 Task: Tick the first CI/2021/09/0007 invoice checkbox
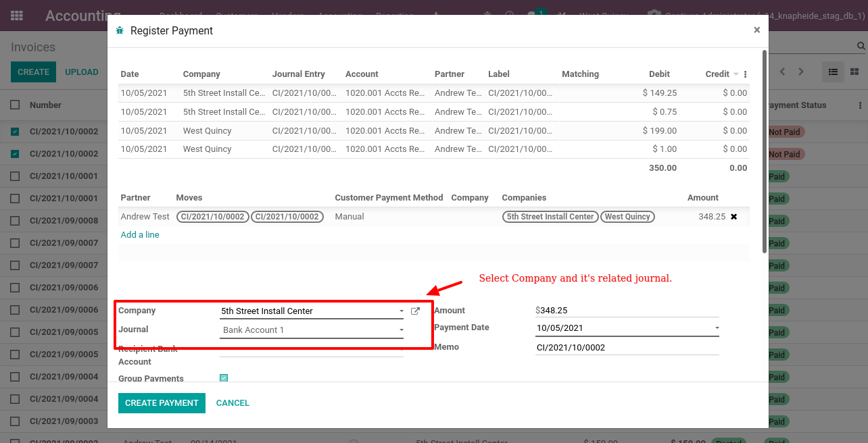[15, 243]
